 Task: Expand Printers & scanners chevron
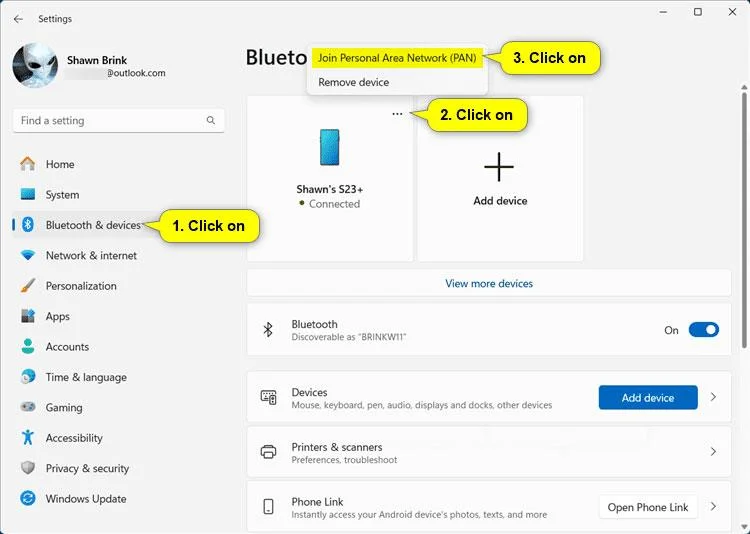click(713, 451)
